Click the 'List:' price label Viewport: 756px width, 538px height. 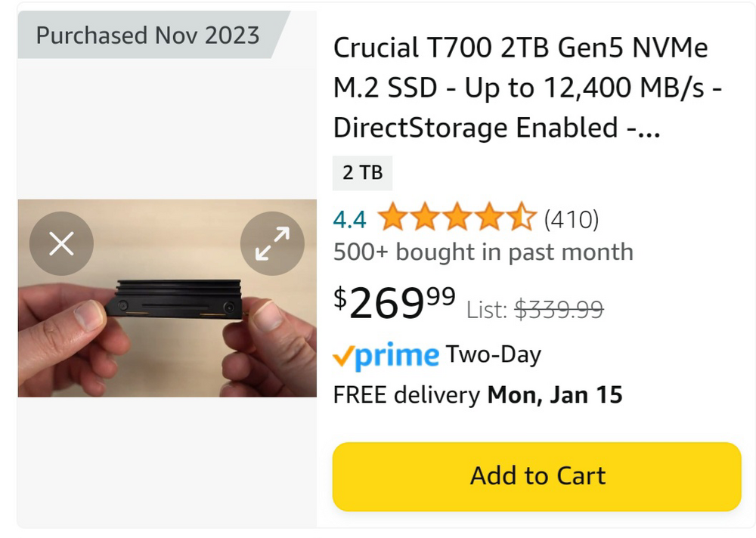[486, 309]
